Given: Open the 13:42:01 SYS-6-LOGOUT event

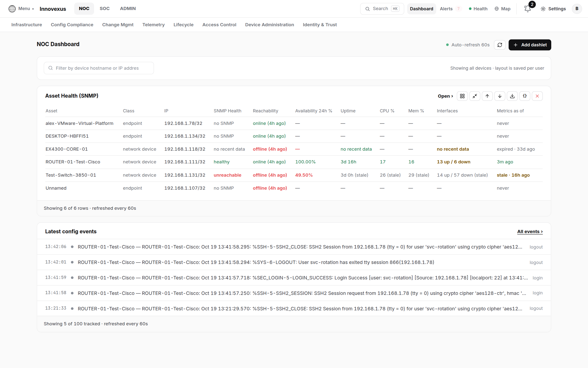Looking at the screenshot, I should 294,262.
